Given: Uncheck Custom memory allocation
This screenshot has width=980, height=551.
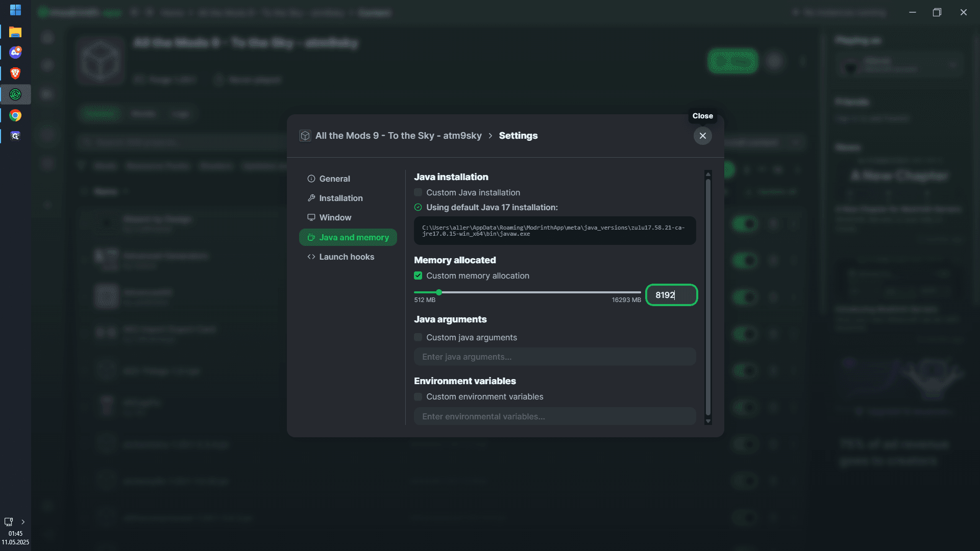Looking at the screenshot, I should (418, 275).
